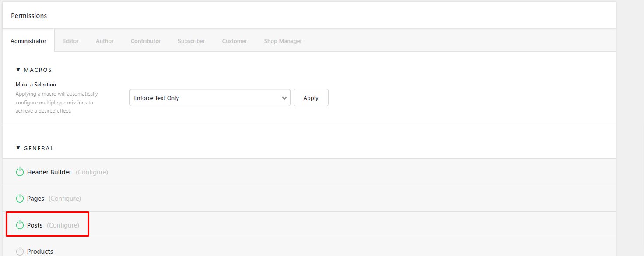Go to the Customer tab

click(x=234, y=41)
